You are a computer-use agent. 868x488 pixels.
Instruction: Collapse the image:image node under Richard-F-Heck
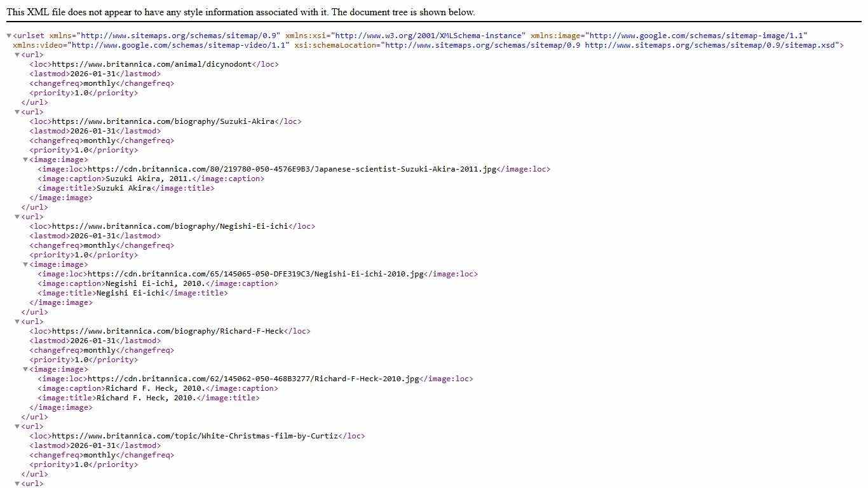26,369
